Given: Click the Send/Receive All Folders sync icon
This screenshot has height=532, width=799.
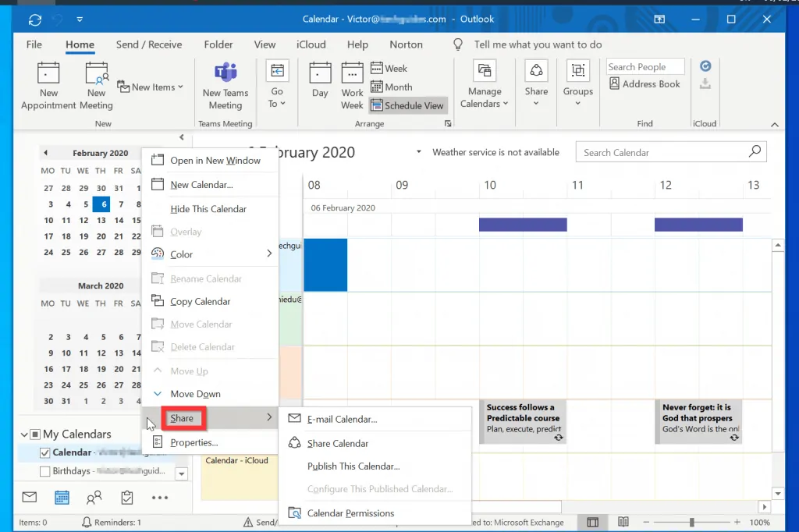Looking at the screenshot, I should pos(34,20).
